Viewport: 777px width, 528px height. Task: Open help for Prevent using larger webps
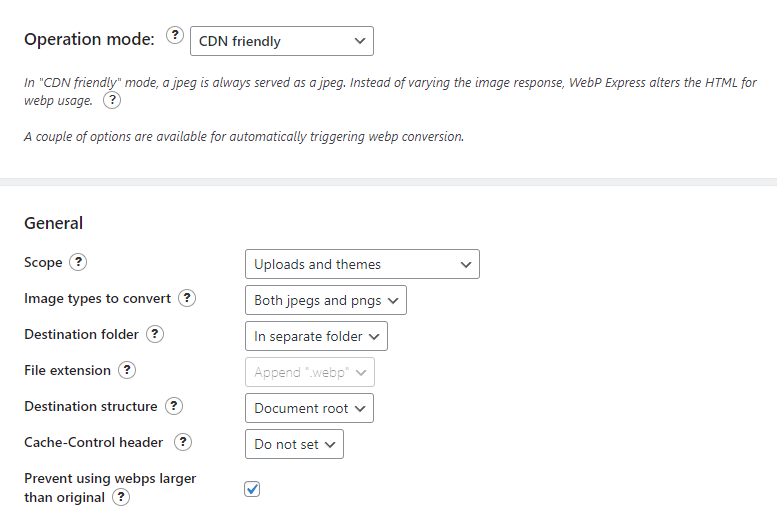[121, 497]
